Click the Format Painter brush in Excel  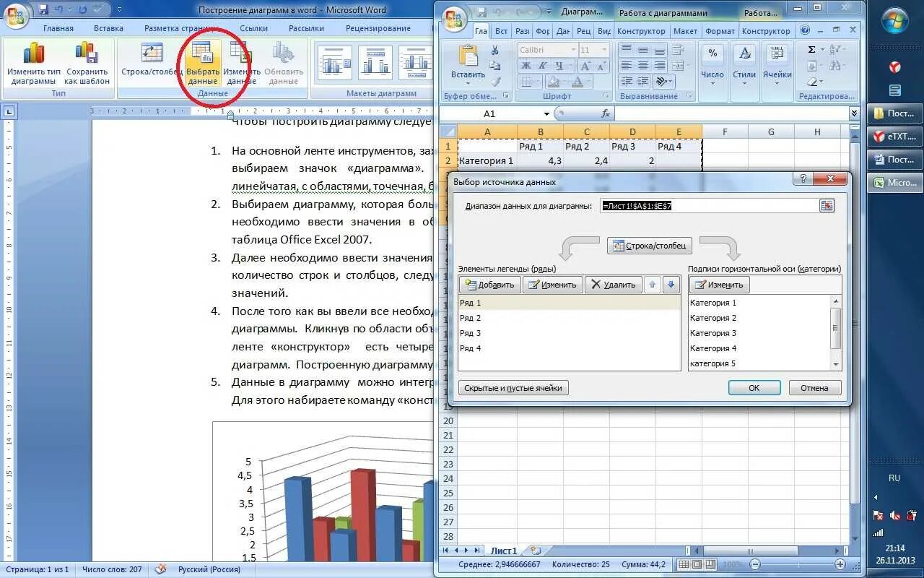(495, 82)
